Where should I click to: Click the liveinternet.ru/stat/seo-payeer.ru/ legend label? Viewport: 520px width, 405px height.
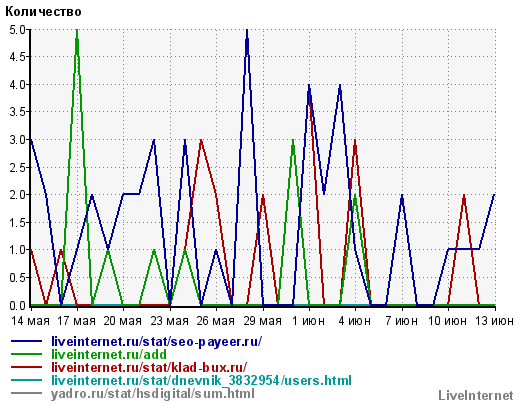point(157,342)
